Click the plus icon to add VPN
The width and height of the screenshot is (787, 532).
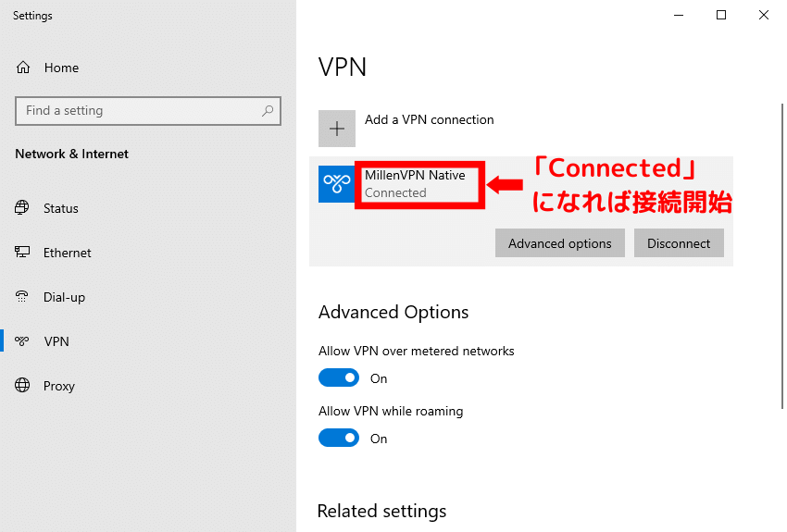(x=337, y=129)
